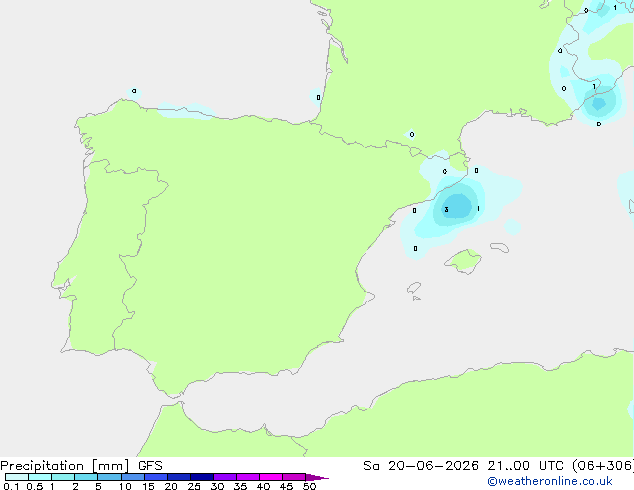Click the island of Mallorca on the map
Image resolution: width=634 pixels, height=490 pixels.
click(464, 261)
